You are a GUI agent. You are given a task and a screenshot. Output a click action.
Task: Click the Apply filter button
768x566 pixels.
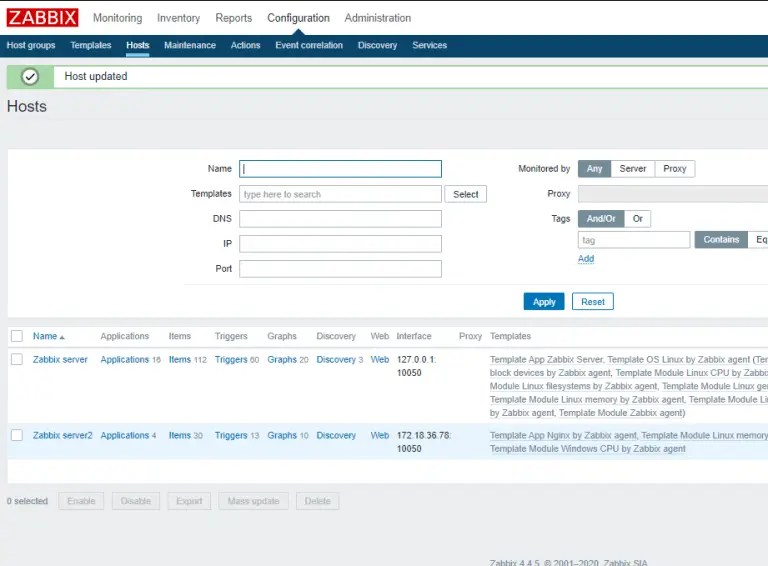[x=544, y=302]
